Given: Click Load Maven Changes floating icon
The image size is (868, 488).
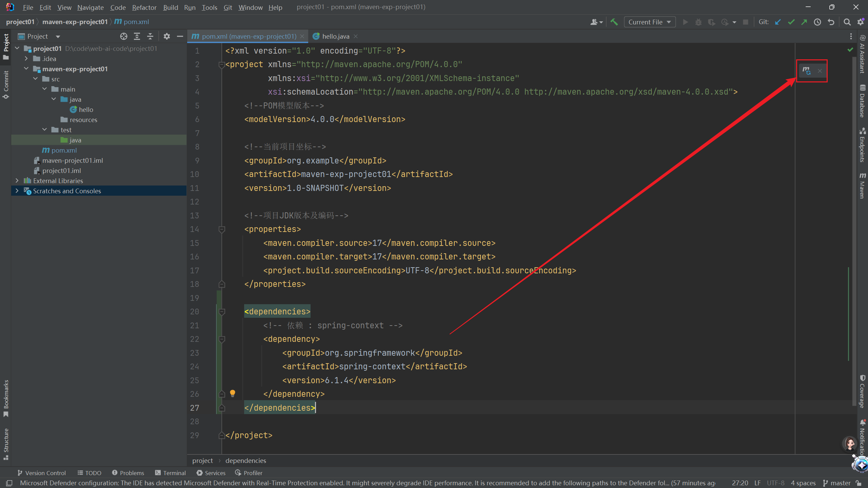Looking at the screenshot, I should (807, 71).
